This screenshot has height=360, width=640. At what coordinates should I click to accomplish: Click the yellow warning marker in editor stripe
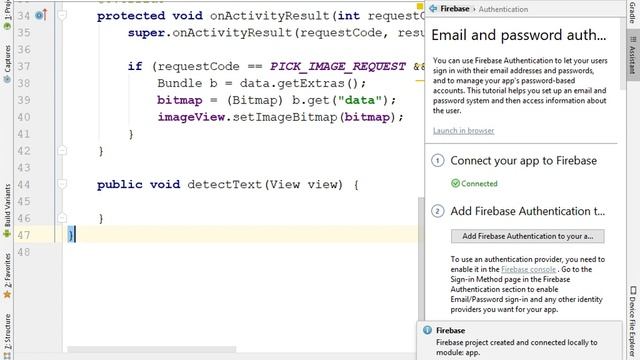pyautogui.click(x=419, y=6)
